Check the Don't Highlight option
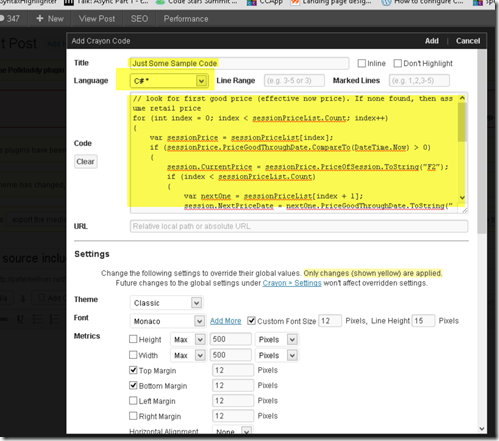The width and height of the screenshot is (499, 441). (397, 63)
